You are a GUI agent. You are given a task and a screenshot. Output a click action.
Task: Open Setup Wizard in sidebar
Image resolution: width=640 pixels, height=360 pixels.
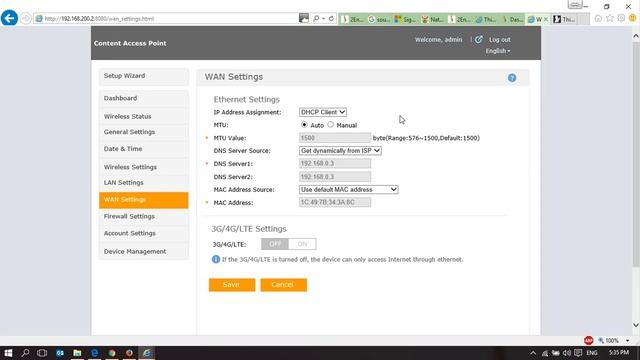point(144,76)
